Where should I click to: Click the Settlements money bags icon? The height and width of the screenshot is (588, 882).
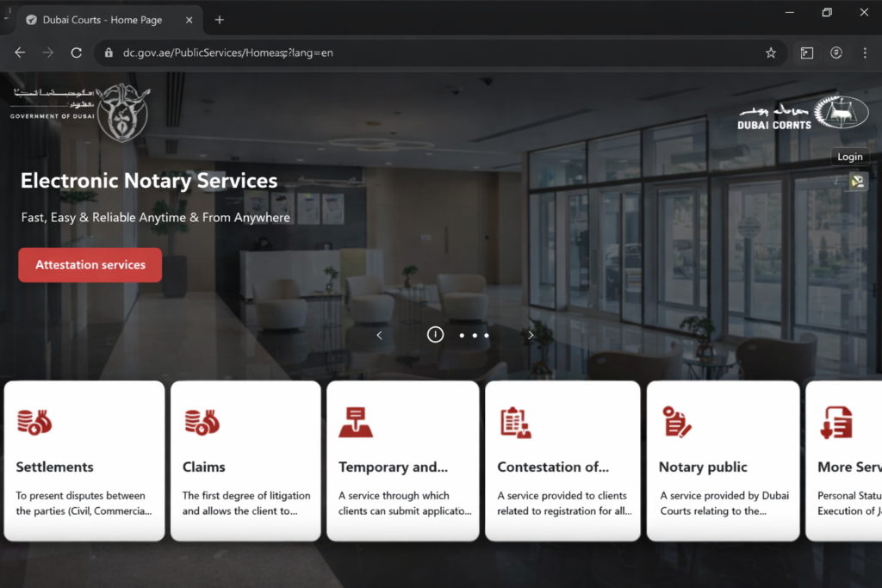[x=34, y=422]
